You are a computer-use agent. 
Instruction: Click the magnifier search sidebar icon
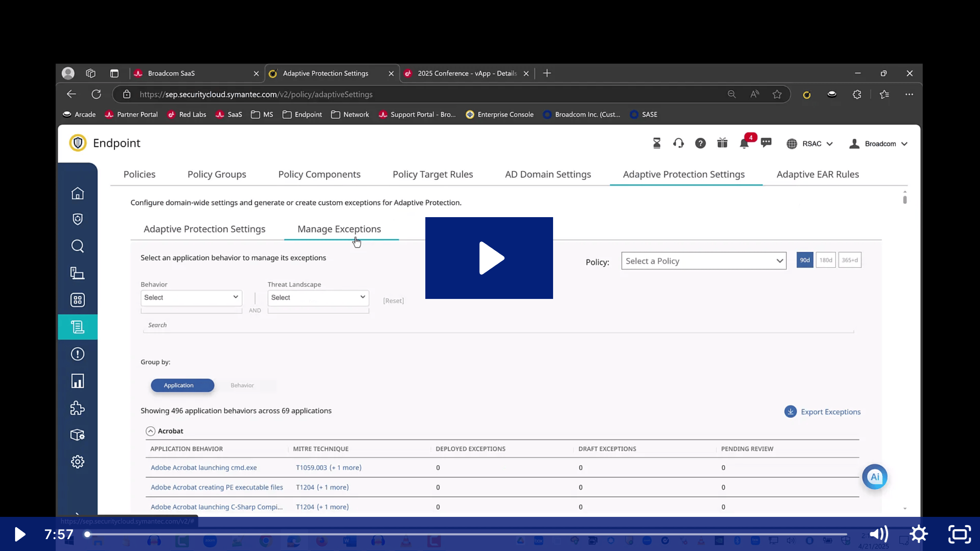pos(77,246)
